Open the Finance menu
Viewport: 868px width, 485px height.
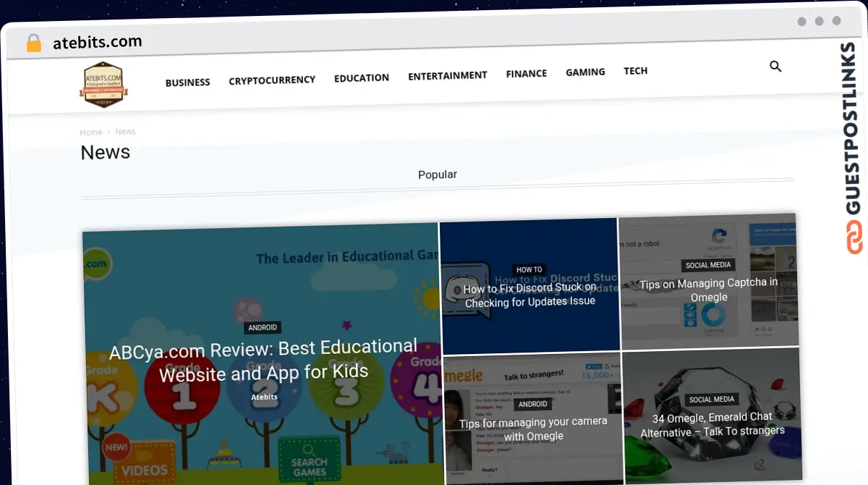(x=527, y=73)
